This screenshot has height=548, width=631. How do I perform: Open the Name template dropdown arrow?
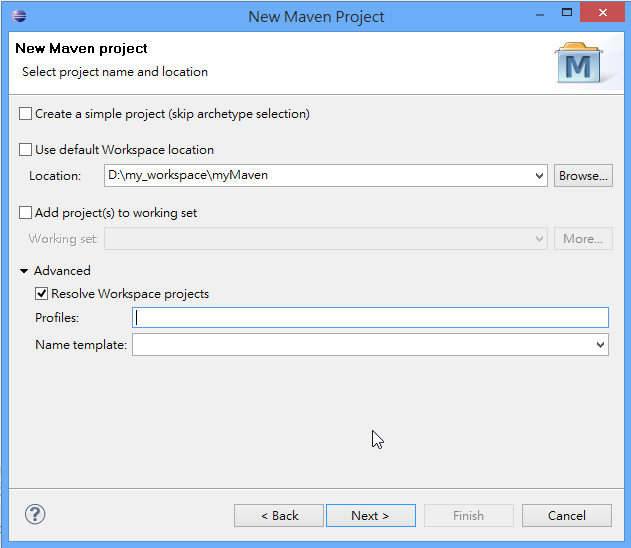coord(600,345)
